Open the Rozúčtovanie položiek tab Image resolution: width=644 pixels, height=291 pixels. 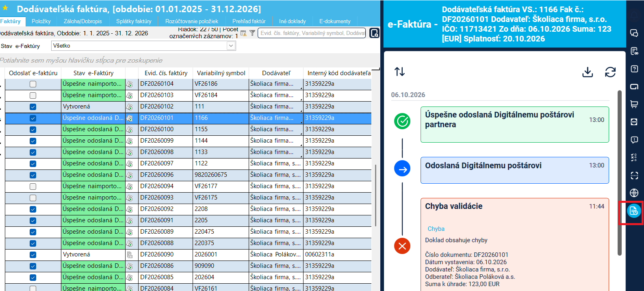coord(192,21)
